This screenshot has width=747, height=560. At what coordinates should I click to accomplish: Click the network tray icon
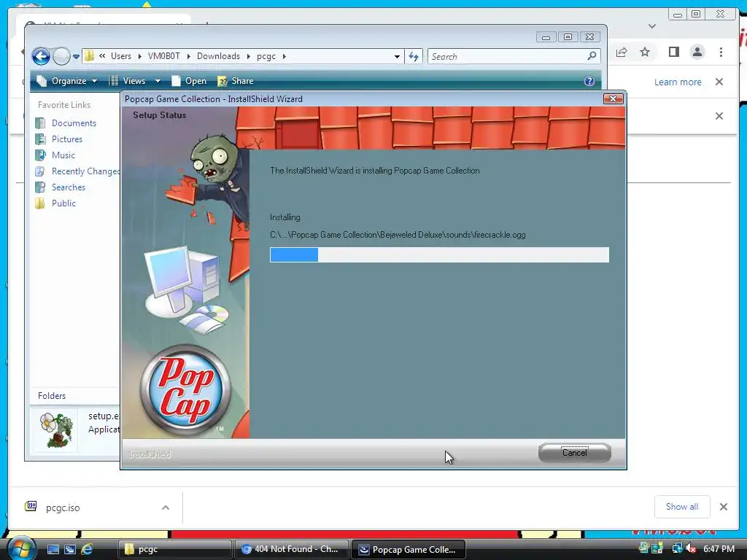677,548
